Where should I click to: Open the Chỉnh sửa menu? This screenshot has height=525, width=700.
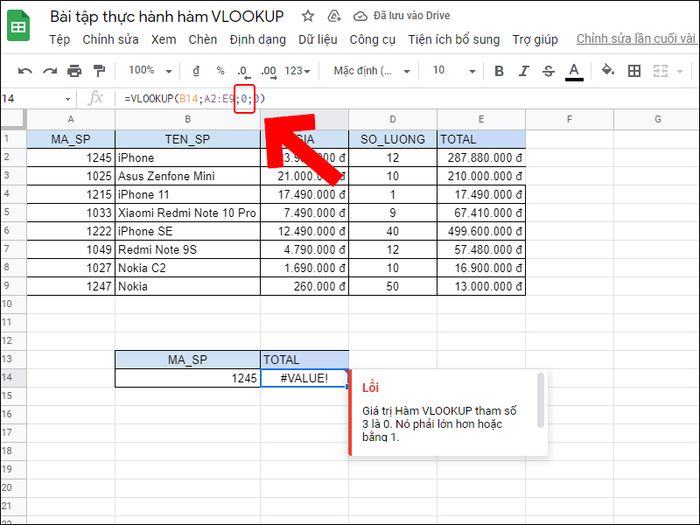(110, 39)
